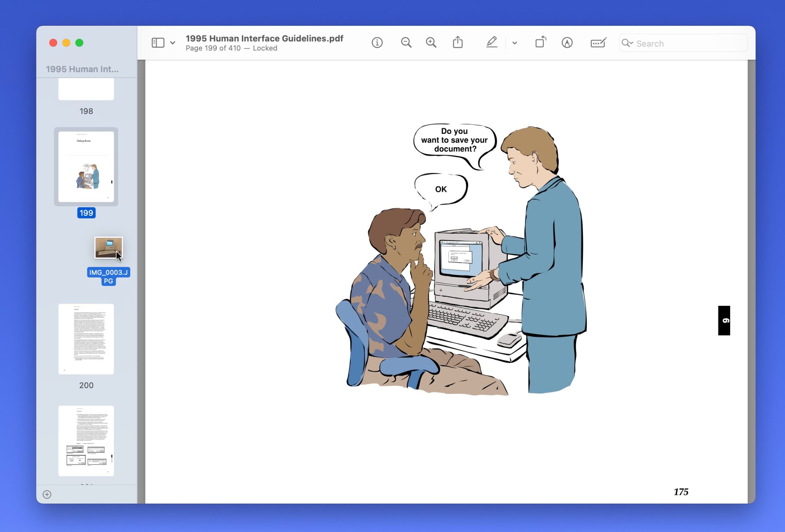The image size is (785, 532).
Task: Click the zoom in icon
Action: point(431,43)
